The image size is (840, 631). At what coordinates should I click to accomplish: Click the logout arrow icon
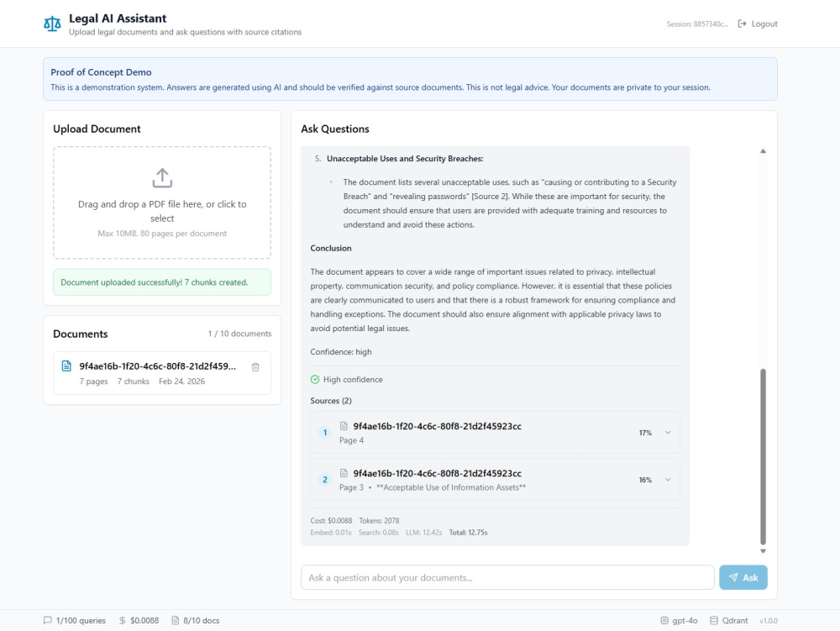pos(742,24)
